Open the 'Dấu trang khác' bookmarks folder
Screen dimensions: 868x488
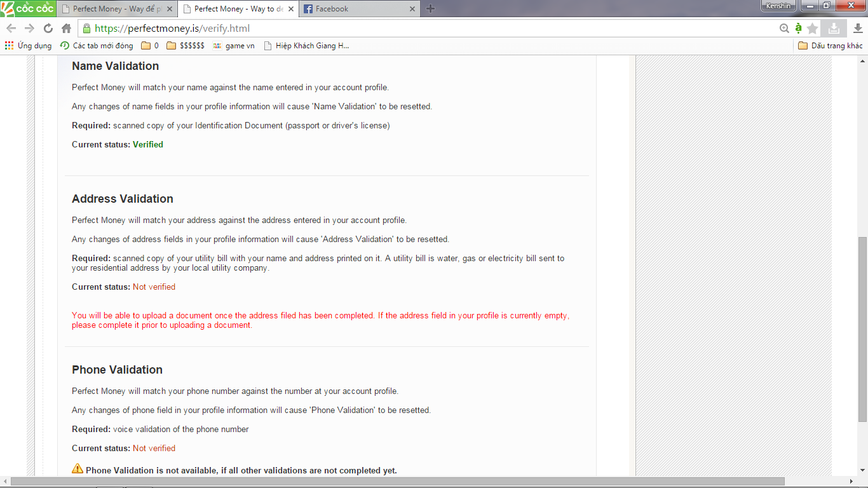pos(831,46)
